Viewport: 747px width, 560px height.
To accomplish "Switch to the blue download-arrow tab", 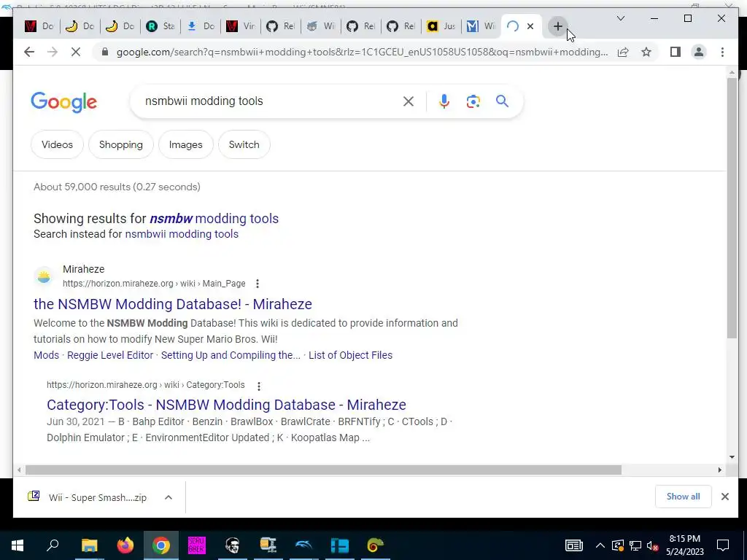I will point(200,26).
